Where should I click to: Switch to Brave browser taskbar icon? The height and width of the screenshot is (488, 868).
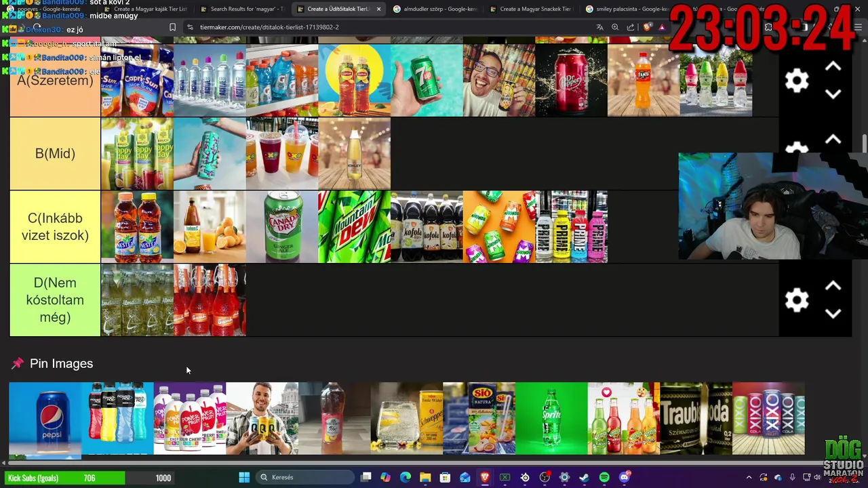click(x=485, y=477)
